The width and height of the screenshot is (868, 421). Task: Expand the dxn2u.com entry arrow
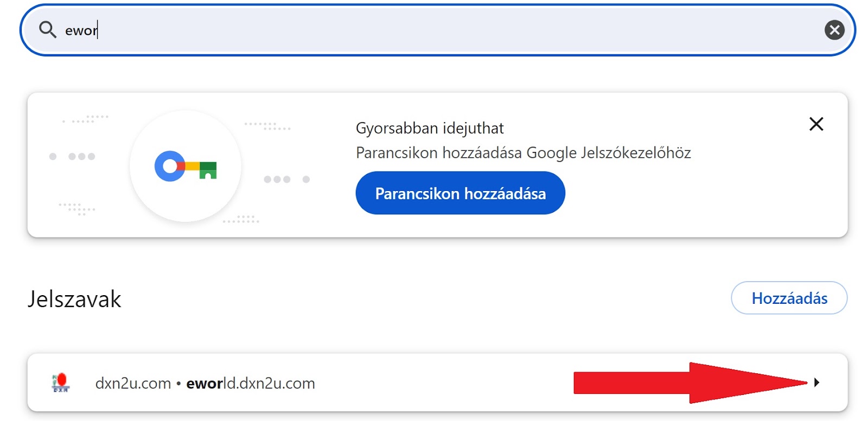click(x=816, y=382)
